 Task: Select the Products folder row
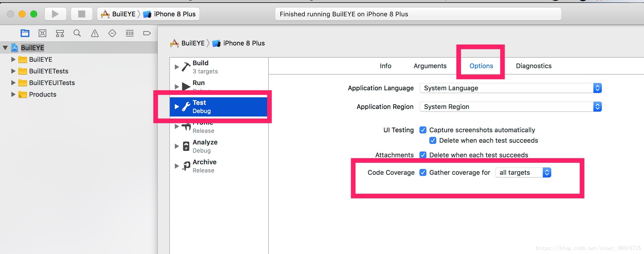(79, 94)
